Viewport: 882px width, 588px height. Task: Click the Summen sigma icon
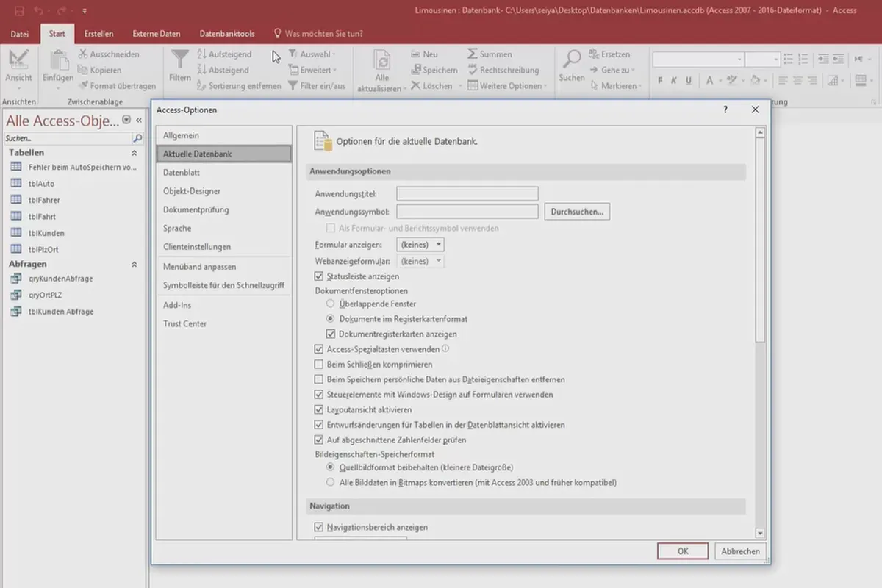[x=473, y=54]
